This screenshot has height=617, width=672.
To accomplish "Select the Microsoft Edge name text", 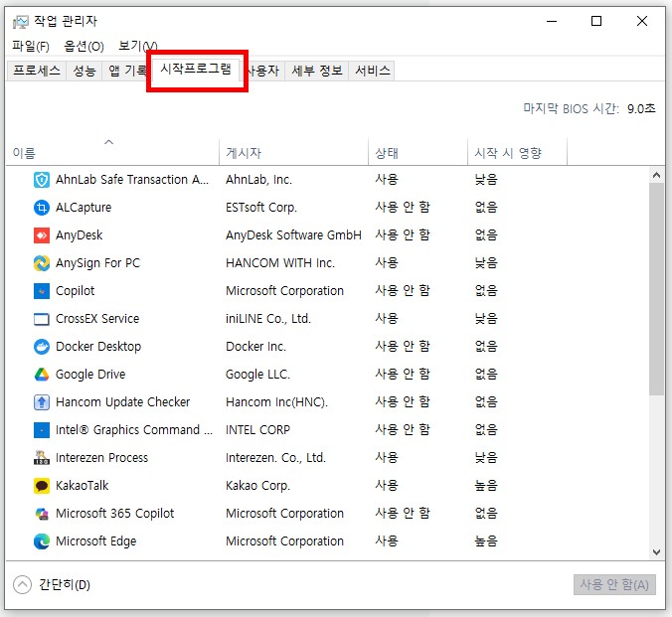I will pos(96,541).
